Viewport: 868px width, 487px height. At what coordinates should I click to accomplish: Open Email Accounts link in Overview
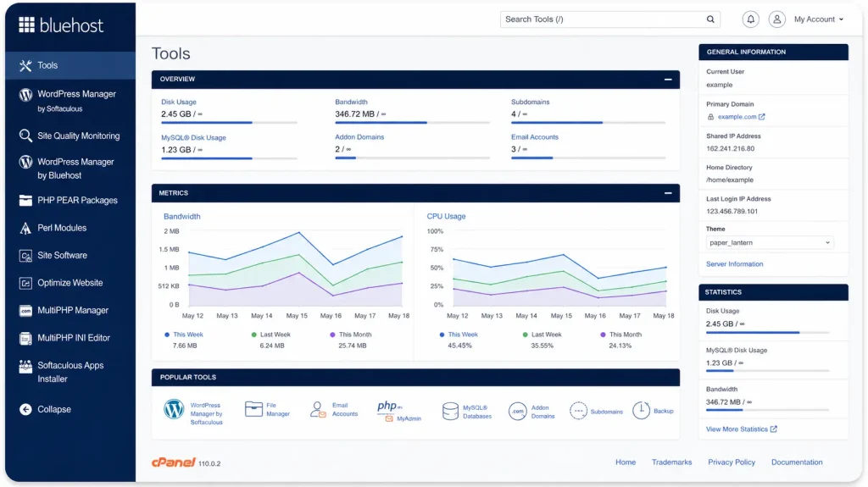point(535,136)
